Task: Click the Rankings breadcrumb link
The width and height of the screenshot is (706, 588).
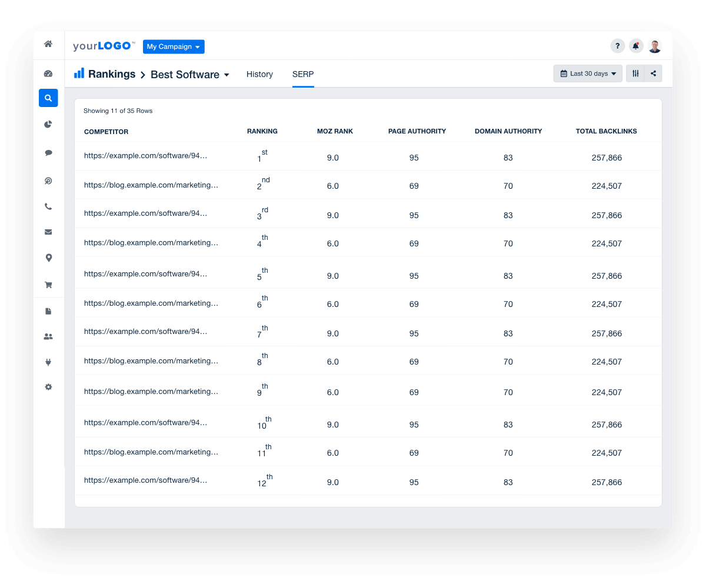Action: click(x=112, y=74)
